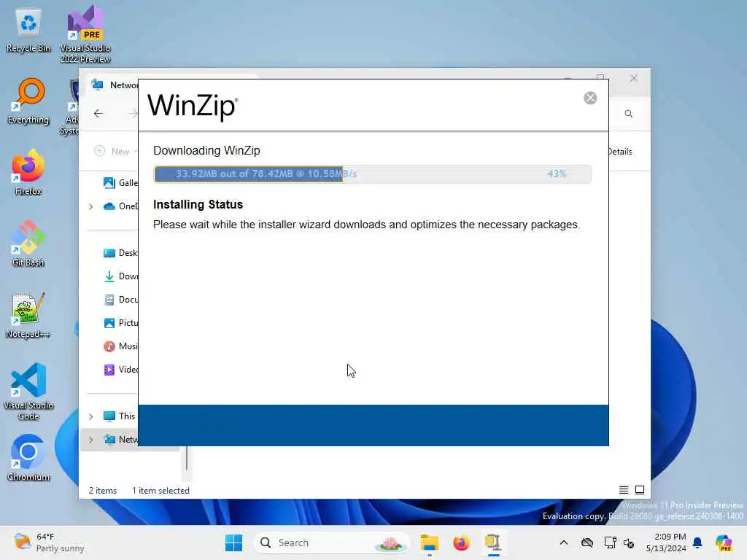Open Downloads folder in Explorer sidebar
This screenshot has width=747, height=560.
(120, 276)
